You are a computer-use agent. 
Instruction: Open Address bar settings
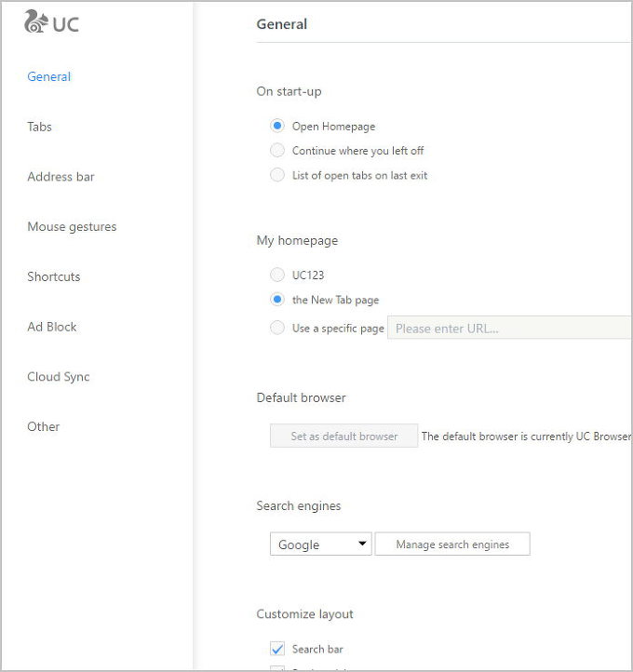(61, 177)
